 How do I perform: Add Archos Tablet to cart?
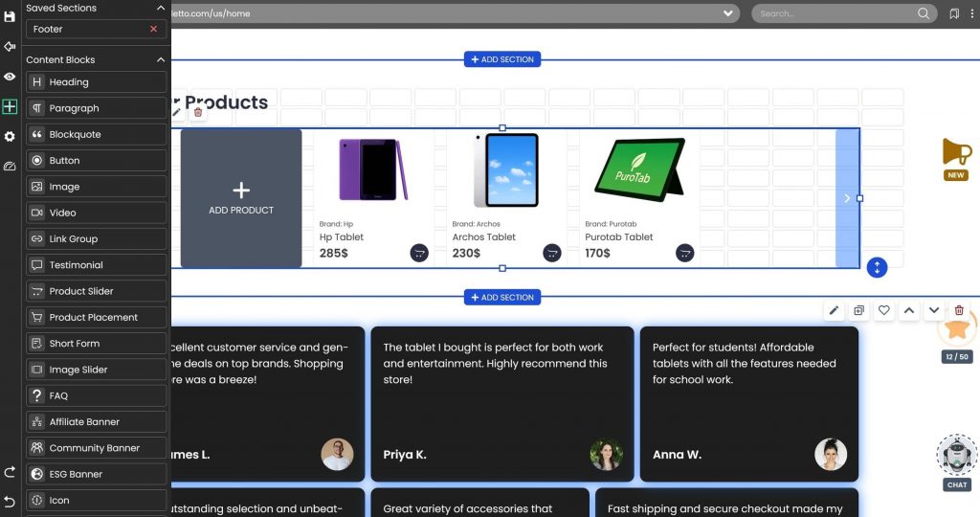tap(552, 253)
